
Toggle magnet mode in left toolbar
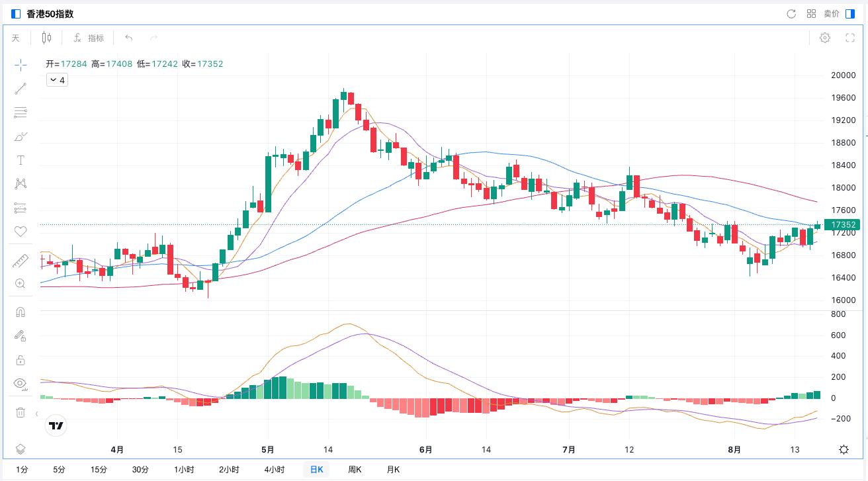tap(21, 312)
